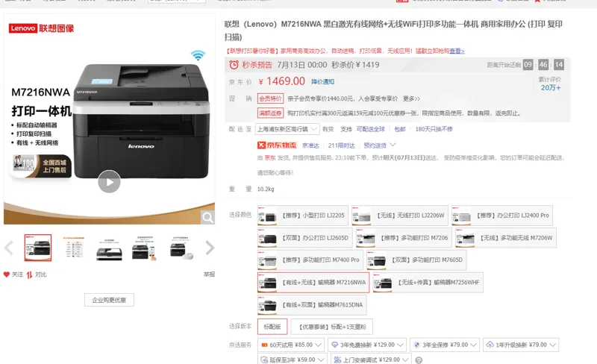The height and width of the screenshot is (364, 597).
Task: Click the 京准达 delivery option
Action: tap(310, 145)
